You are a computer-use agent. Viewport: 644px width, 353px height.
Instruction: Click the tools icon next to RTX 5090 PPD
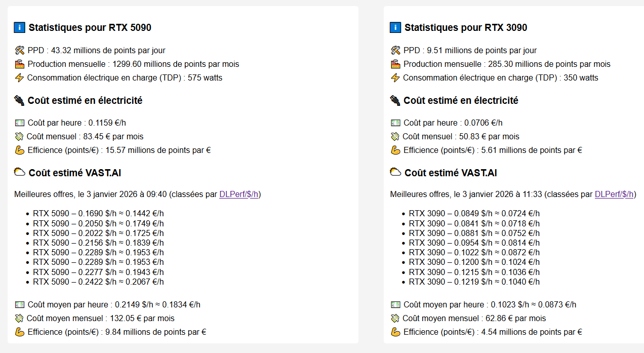coord(20,50)
